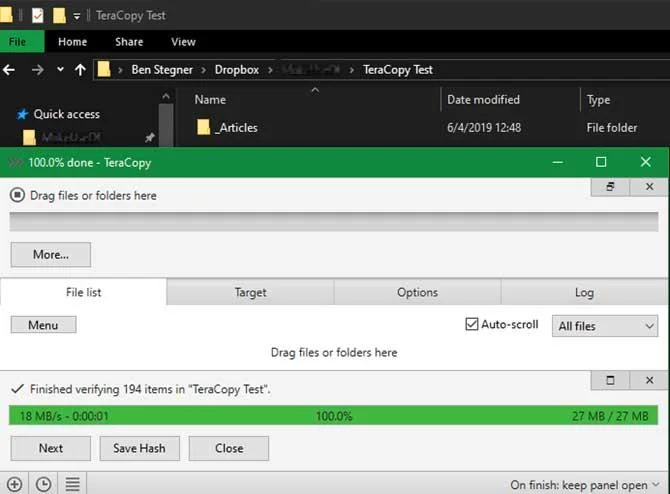The height and width of the screenshot is (494, 670).
Task: Click Dropbox in the address bar
Action: pyautogui.click(x=237, y=70)
